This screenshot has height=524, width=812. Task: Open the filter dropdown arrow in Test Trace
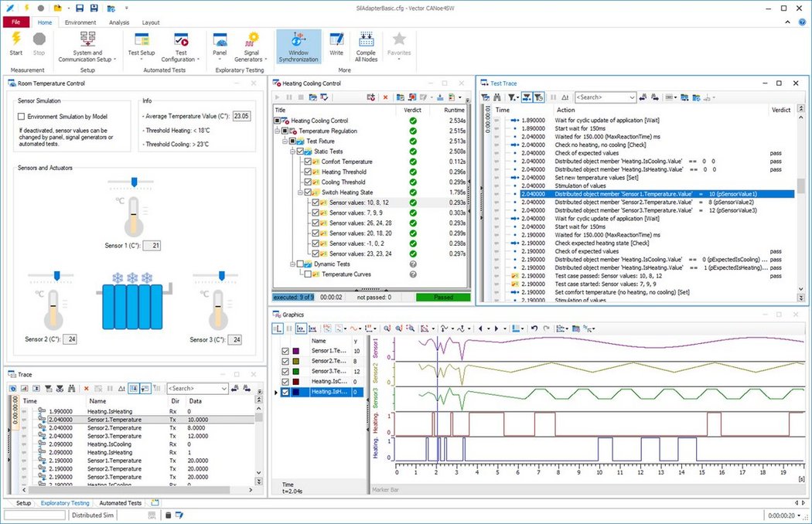pyautogui.click(x=517, y=97)
